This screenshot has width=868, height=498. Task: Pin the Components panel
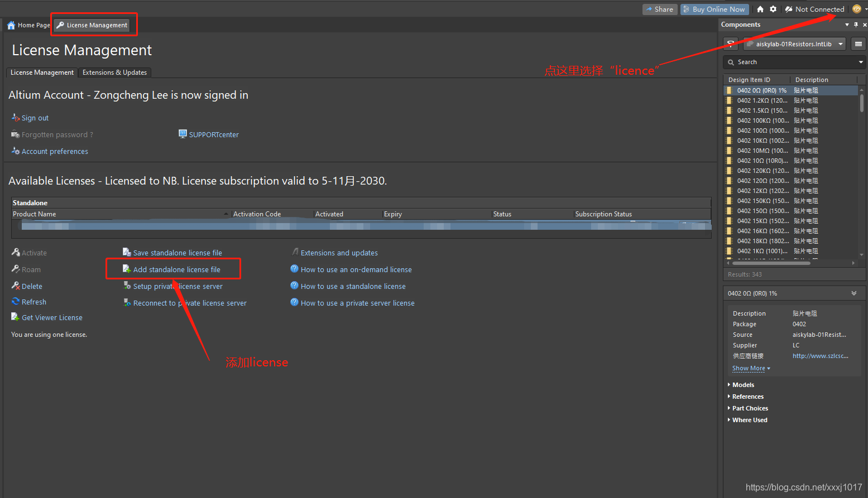coord(856,25)
